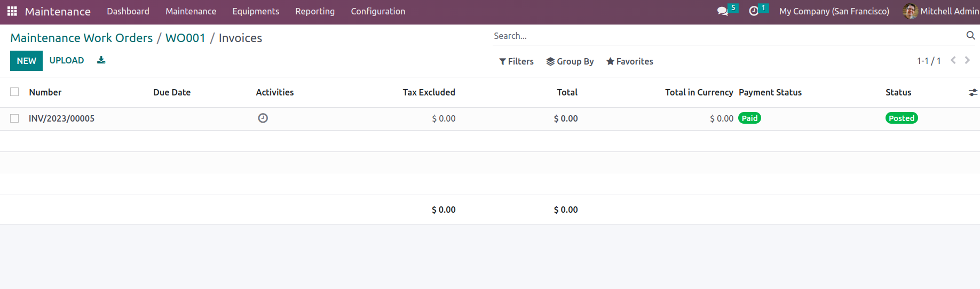980x289 pixels.
Task: Open the apps grid menu icon
Action: coord(12,11)
